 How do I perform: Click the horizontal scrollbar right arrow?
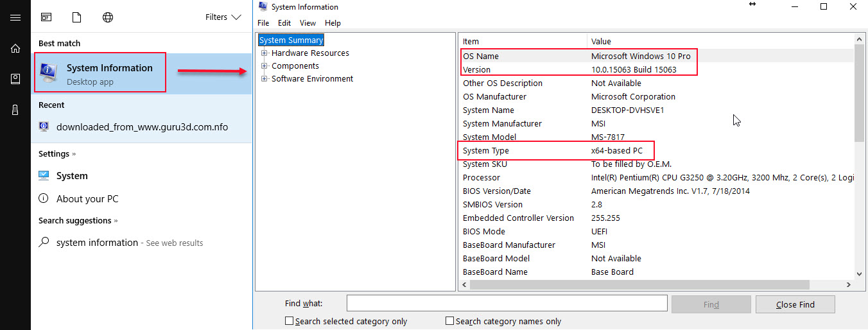click(848, 284)
